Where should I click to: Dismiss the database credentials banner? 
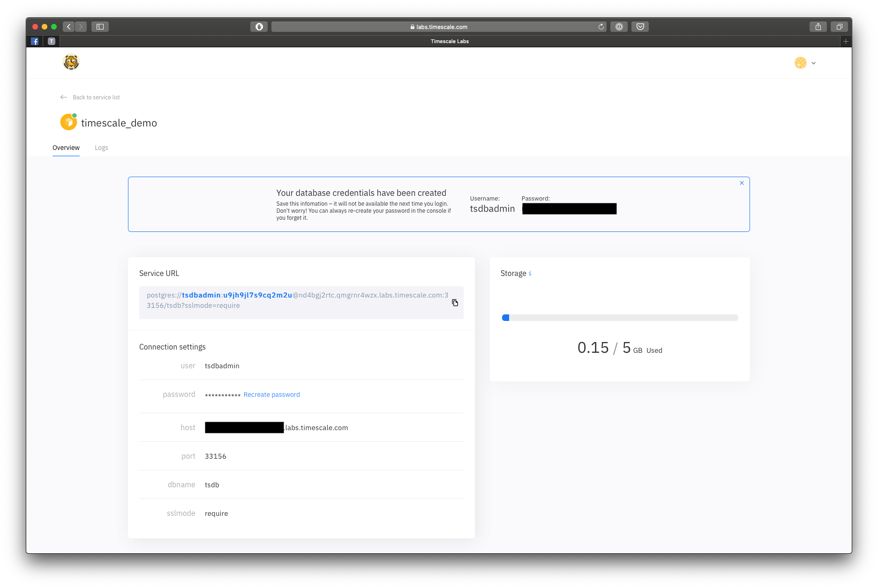pos(742,183)
